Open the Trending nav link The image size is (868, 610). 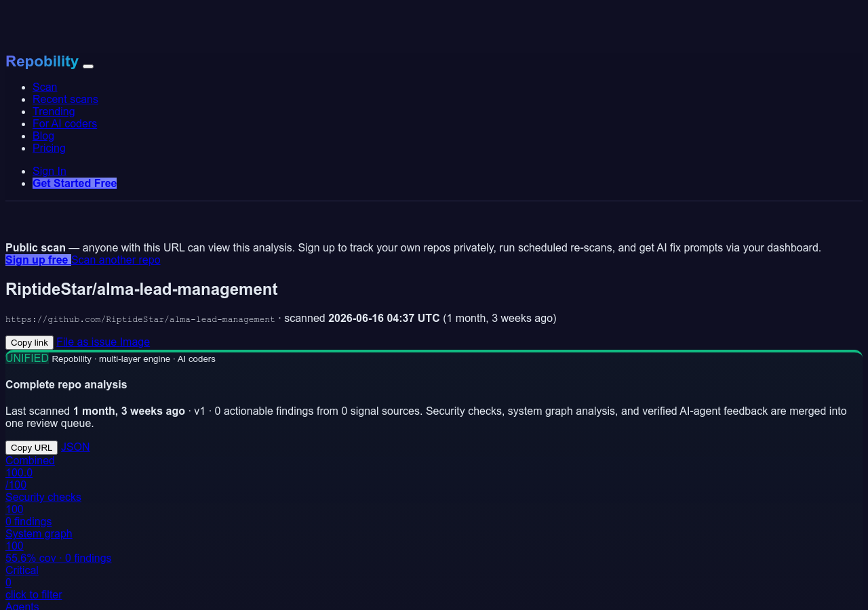coord(54,111)
